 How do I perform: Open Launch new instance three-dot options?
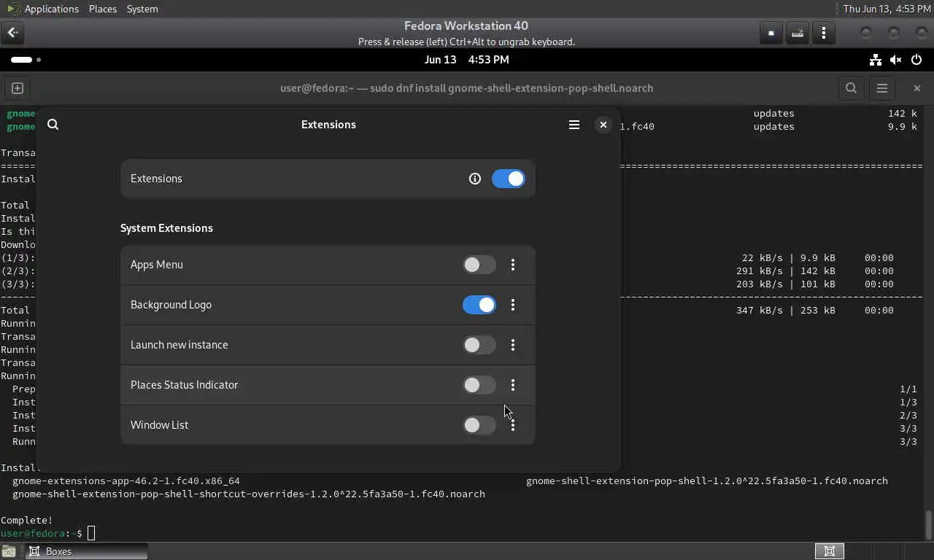[513, 345]
